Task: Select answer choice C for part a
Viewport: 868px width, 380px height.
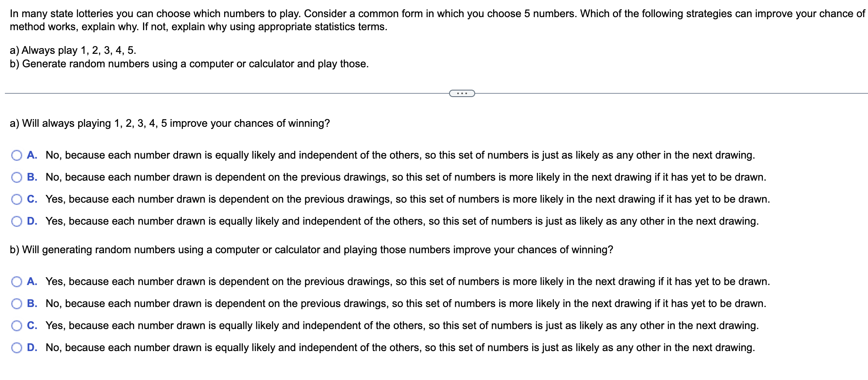Action: point(16,199)
